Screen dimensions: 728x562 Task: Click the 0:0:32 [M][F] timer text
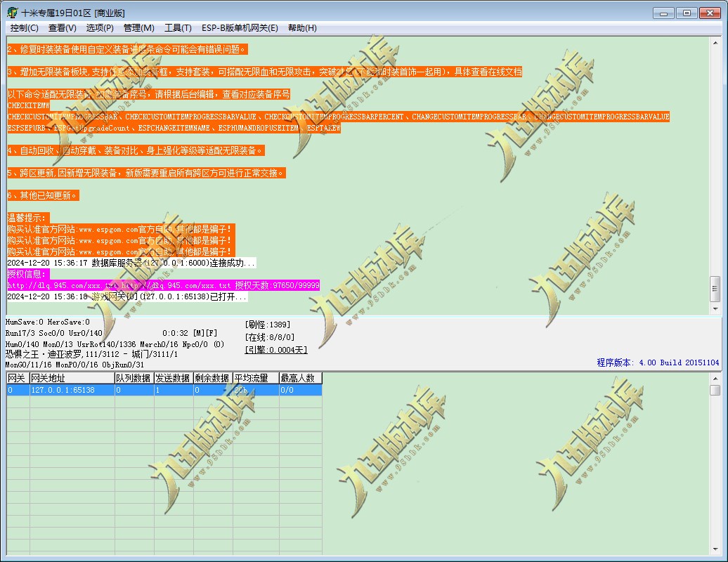click(x=190, y=333)
